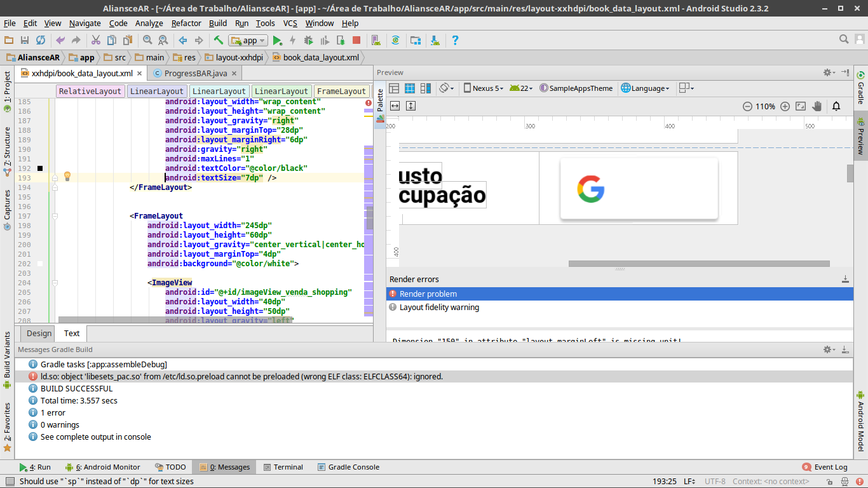Click the yellow intention light bulb
868x488 pixels.
[67, 177]
